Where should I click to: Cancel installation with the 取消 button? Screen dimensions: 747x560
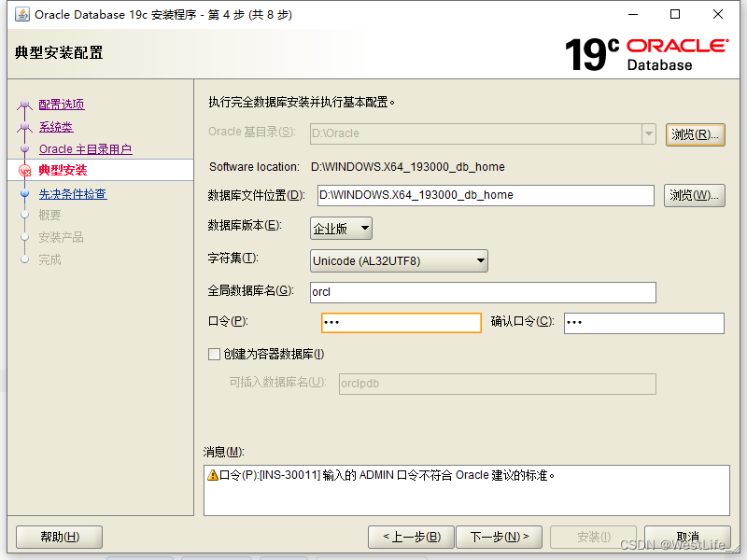click(687, 537)
